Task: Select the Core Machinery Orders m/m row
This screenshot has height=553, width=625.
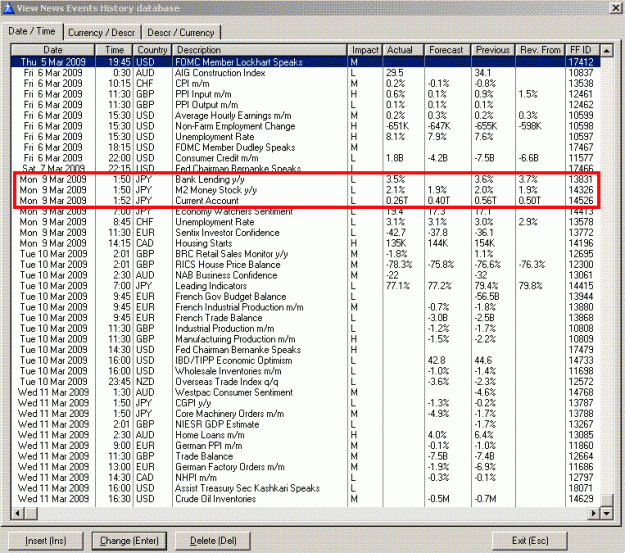Action: [306, 413]
